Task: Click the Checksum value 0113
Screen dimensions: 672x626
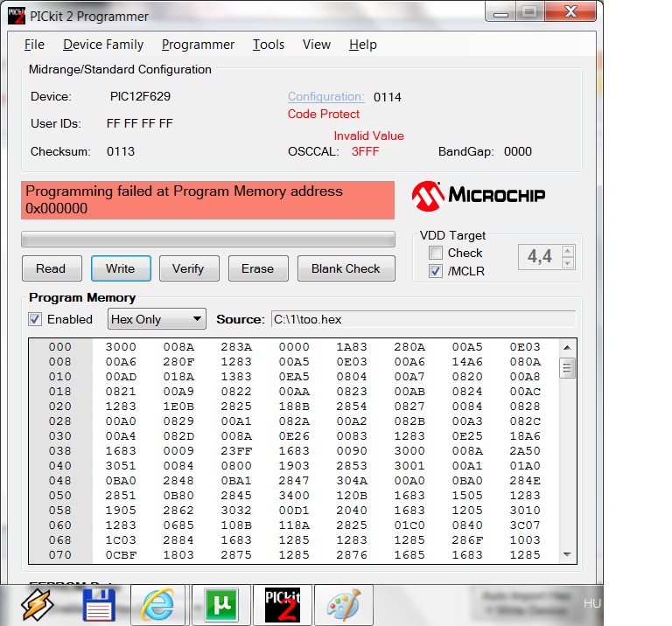Action: 121,151
